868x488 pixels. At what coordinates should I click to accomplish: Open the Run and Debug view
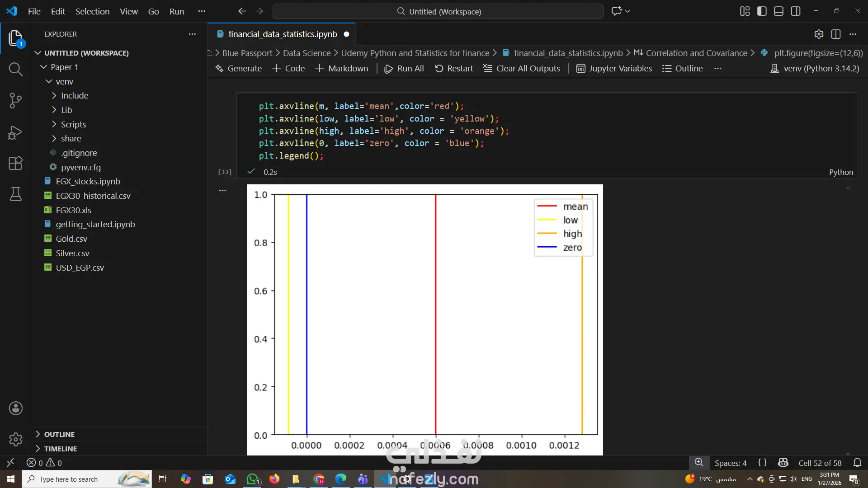point(15,132)
